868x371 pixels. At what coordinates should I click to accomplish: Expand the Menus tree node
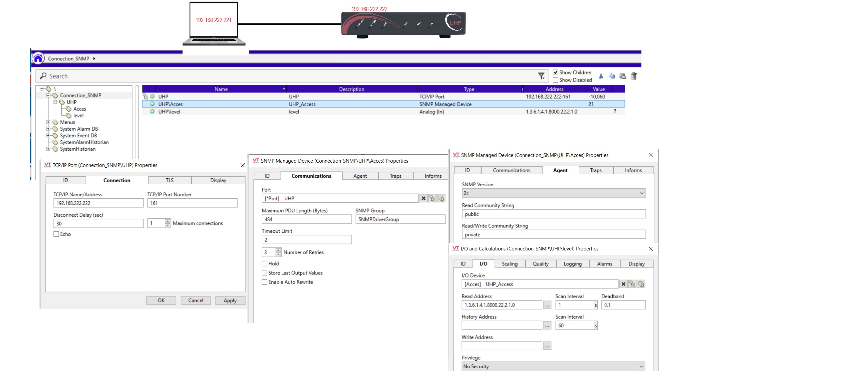pyautogui.click(x=48, y=122)
